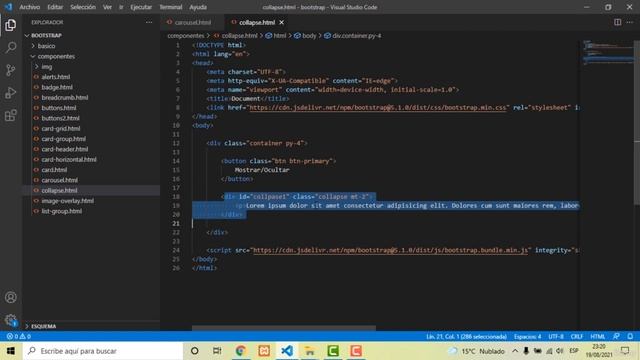Image resolution: width=640 pixels, height=360 pixels.
Task: Click the code minimap preview
Action: pos(607,52)
